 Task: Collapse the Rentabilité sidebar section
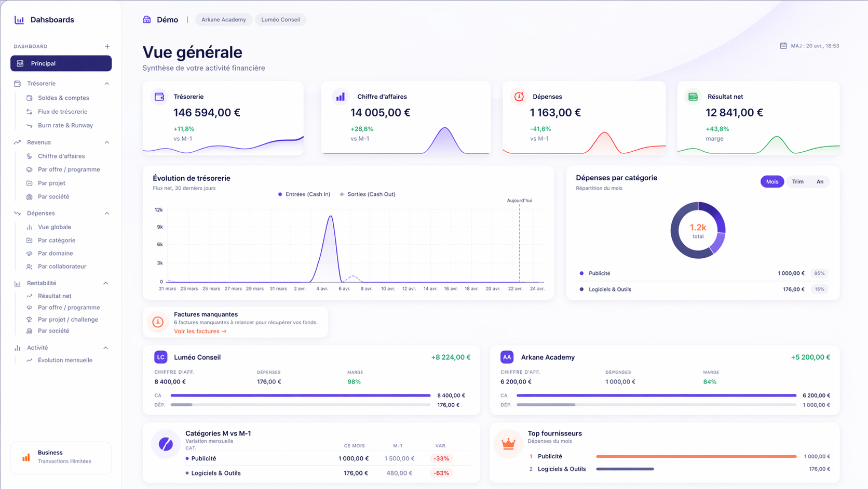(106, 283)
